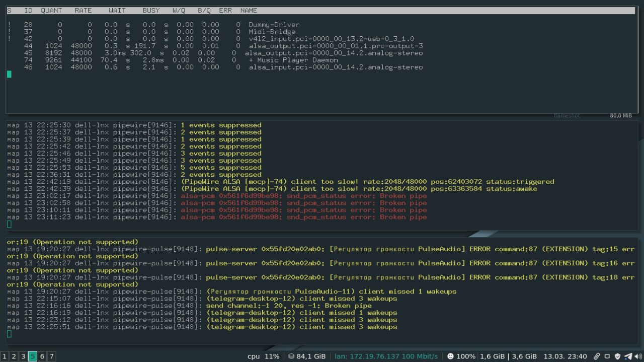
Task: Click the 'PulseAudio-11) client missed 1 wakeups' line
Action: coord(232,292)
